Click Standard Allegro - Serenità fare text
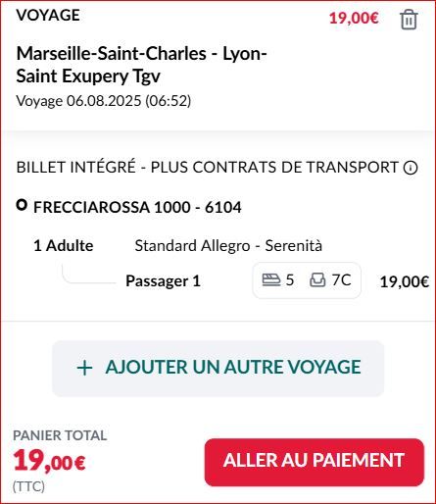 point(228,246)
